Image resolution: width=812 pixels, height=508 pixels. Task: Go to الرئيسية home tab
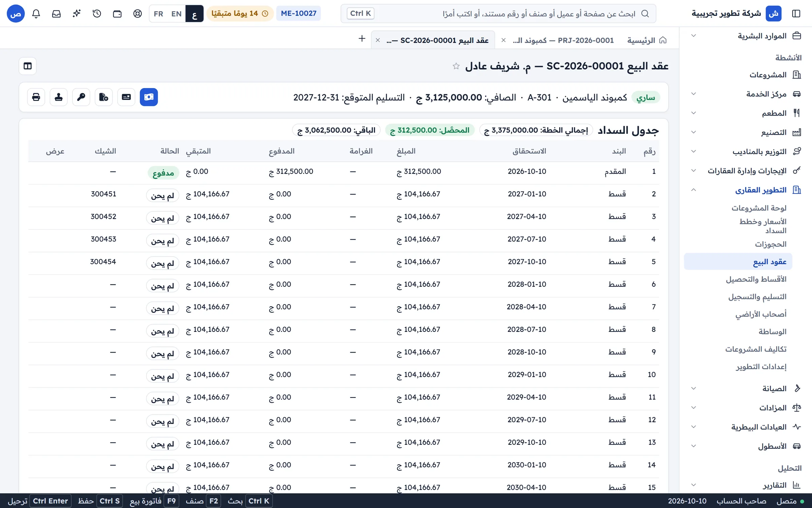coord(647,40)
